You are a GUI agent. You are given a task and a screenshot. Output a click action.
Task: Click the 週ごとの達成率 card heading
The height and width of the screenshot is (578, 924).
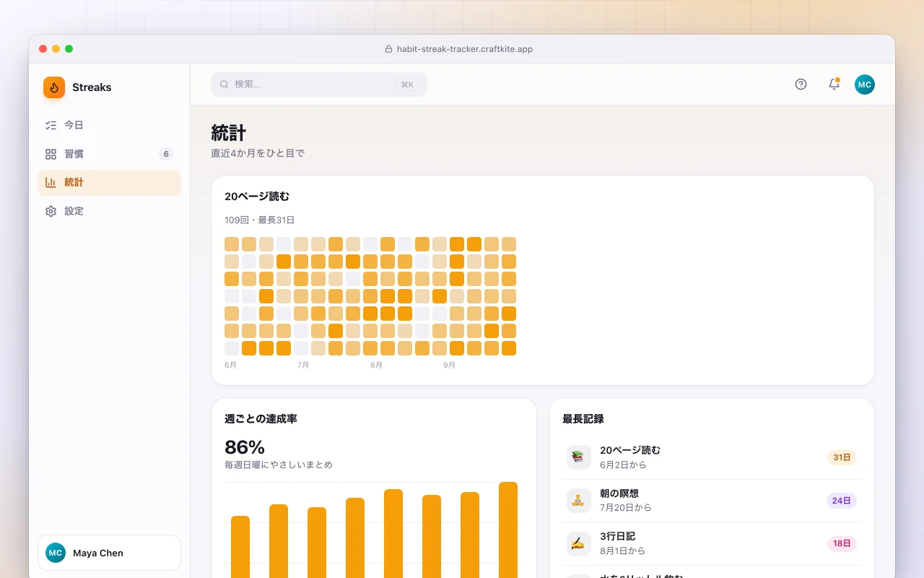point(261,419)
